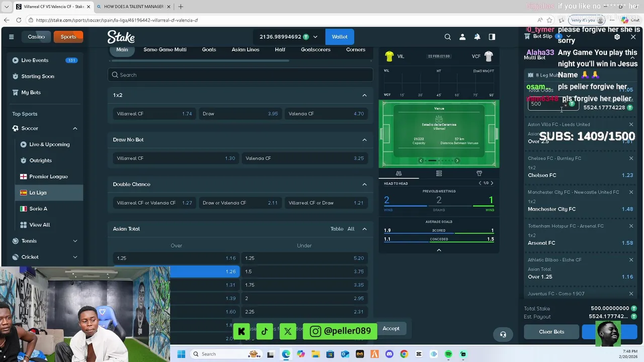Collapse the Double Chance market

(x=365, y=184)
